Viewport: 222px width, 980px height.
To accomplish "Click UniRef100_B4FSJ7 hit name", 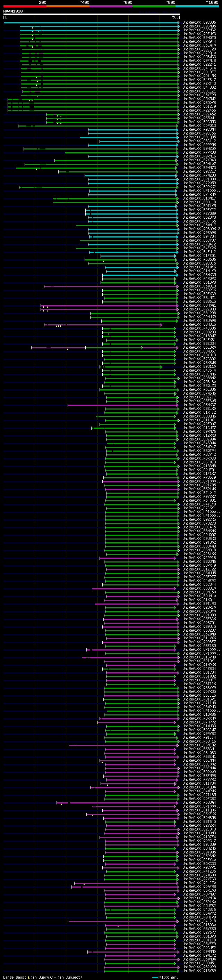I will pos(199,80).
